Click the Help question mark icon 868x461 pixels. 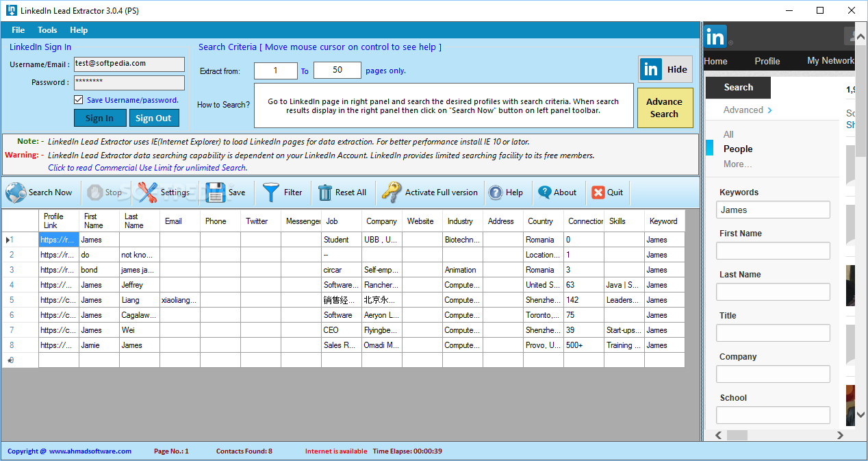[x=495, y=192]
